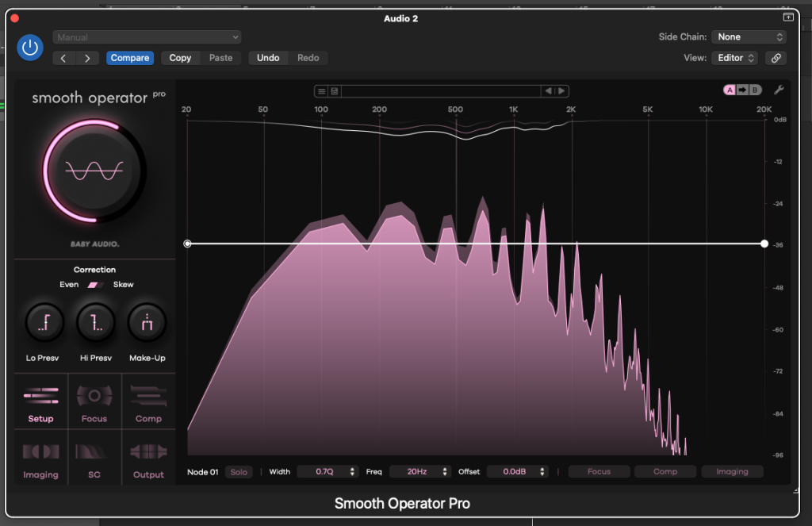Open the Output panel icon
This screenshot has height=526, width=812.
[x=147, y=459]
